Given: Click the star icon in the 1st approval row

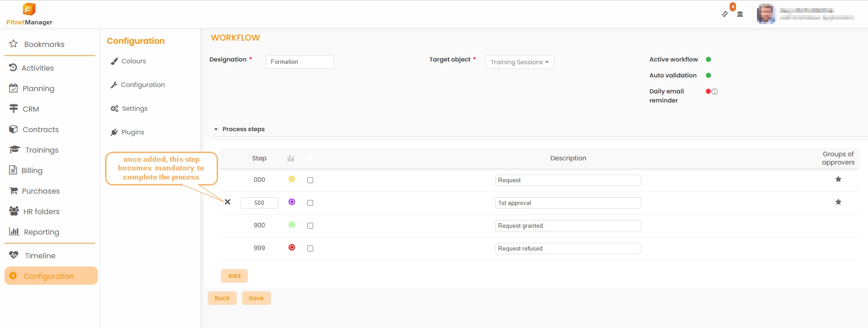Looking at the screenshot, I should [x=838, y=202].
